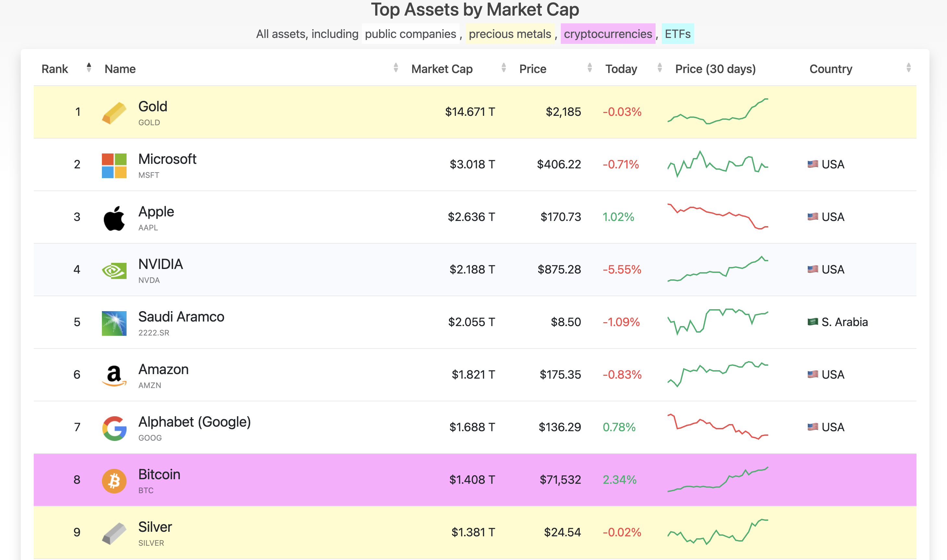Click the Amazon logo icon
Viewport: 947px width, 560px height.
(x=114, y=375)
